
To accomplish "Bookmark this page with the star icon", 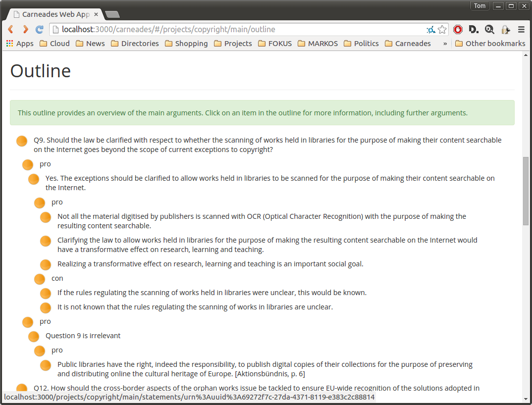I will (442, 30).
